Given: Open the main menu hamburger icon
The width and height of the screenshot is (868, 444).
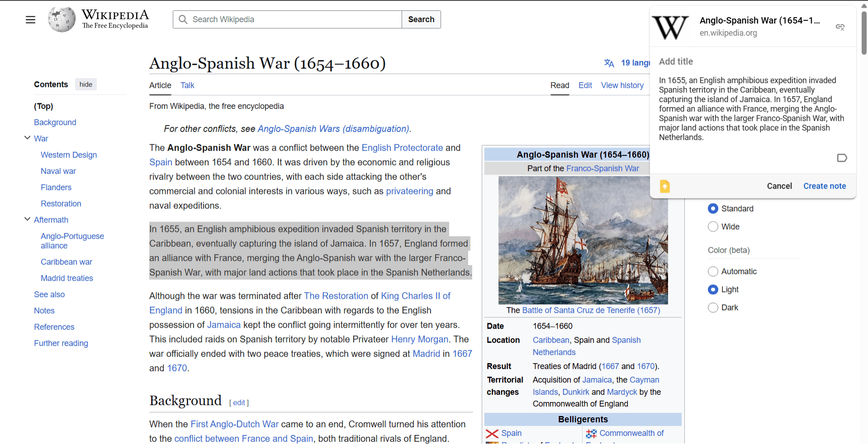Looking at the screenshot, I should pyautogui.click(x=30, y=19).
